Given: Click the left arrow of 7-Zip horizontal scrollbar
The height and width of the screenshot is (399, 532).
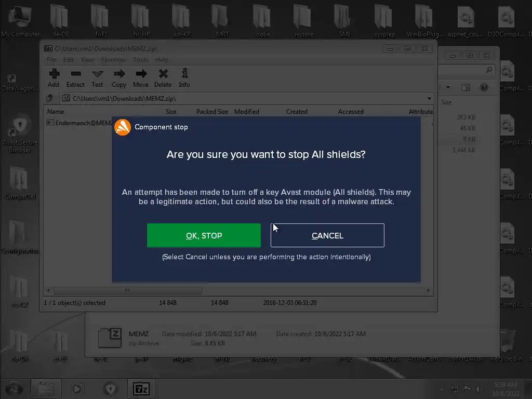Looking at the screenshot, I should pos(48,290).
